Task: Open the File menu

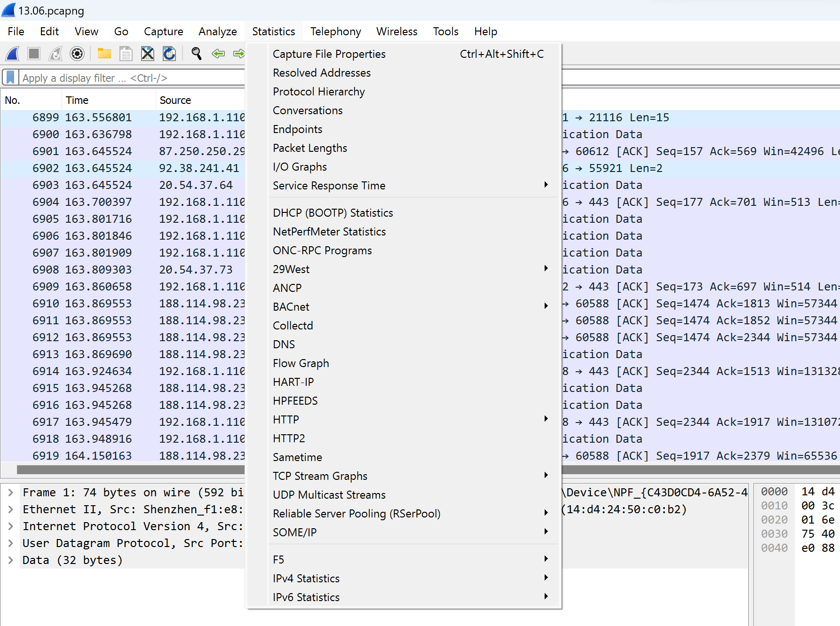Action: (x=16, y=31)
